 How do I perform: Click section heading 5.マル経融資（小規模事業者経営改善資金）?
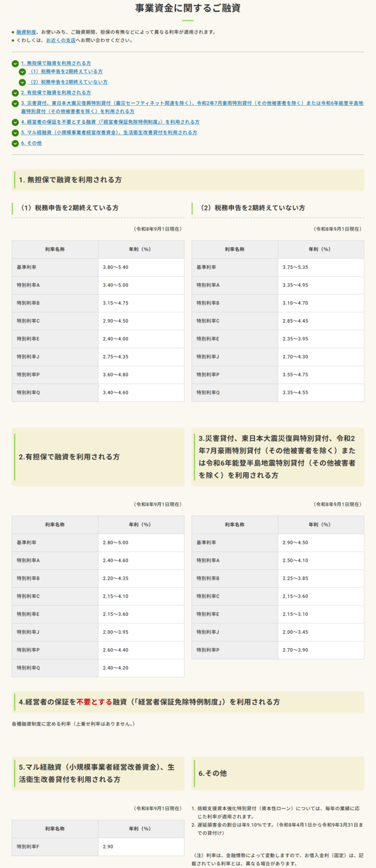[97, 774]
